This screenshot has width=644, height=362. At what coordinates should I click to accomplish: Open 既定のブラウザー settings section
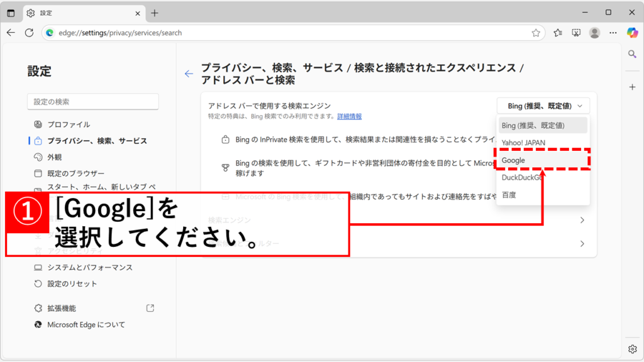[x=75, y=173]
